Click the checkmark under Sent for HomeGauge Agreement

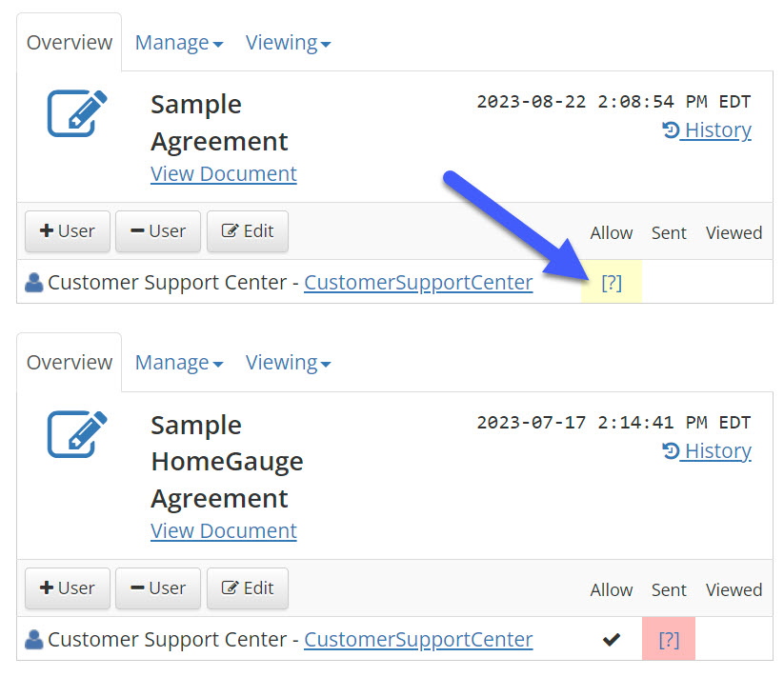pyautogui.click(x=612, y=640)
